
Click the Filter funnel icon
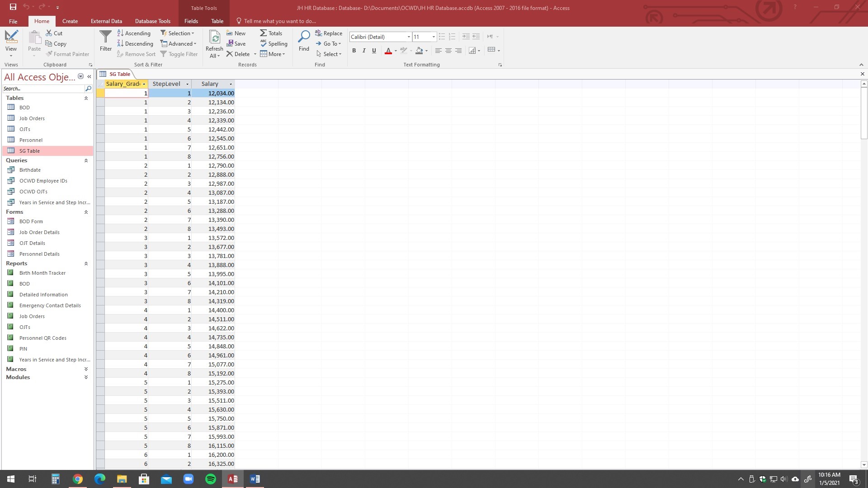(105, 37)
